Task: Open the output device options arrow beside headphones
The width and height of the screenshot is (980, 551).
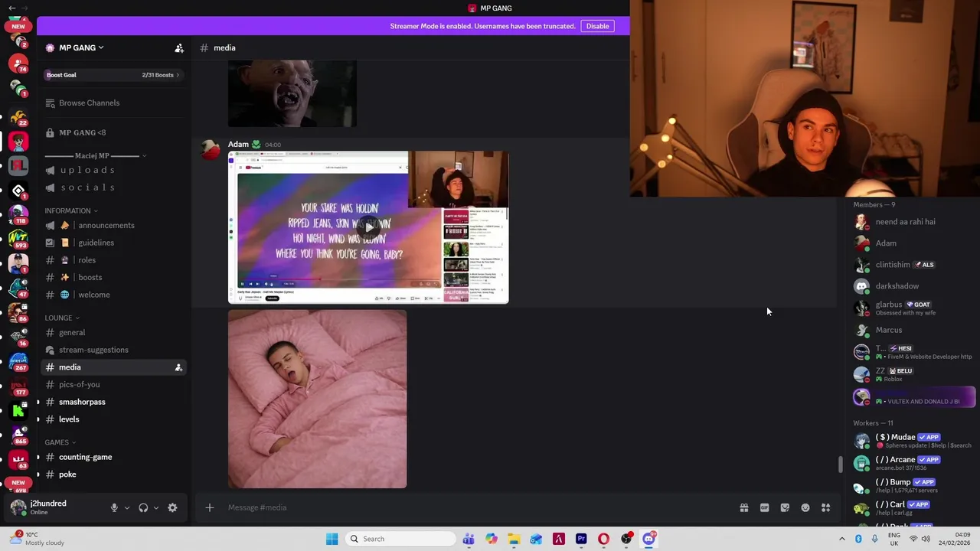Action: (x=156, y=507)
